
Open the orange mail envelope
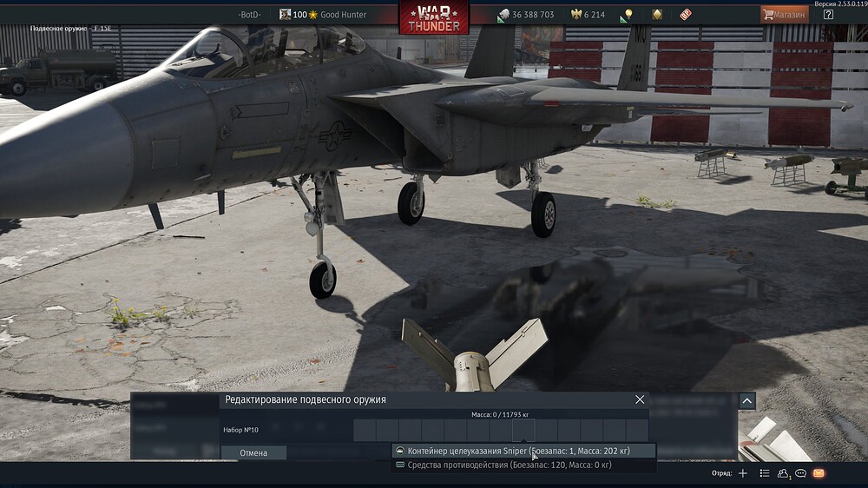tap(819, 473)
